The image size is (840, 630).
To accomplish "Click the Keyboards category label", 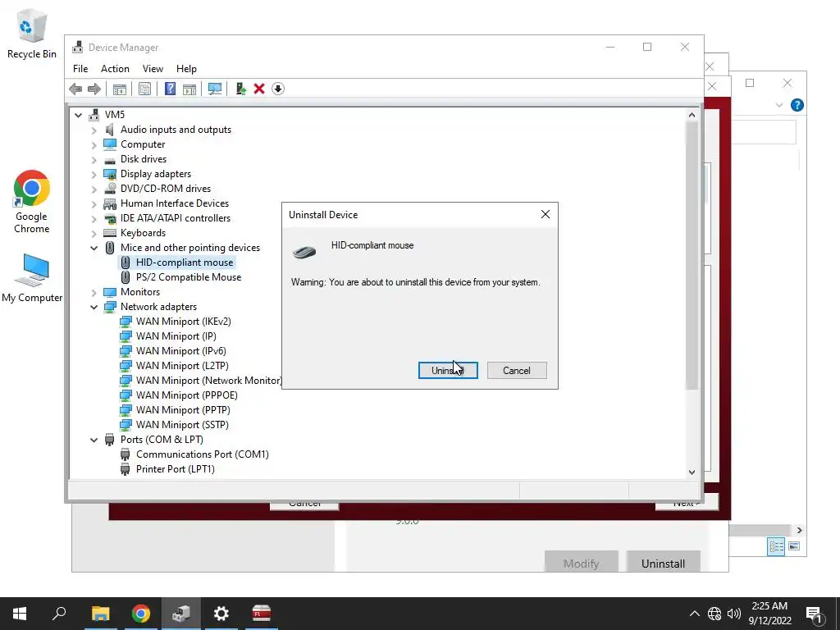I will pyautogui.click(x=143, y=233).
